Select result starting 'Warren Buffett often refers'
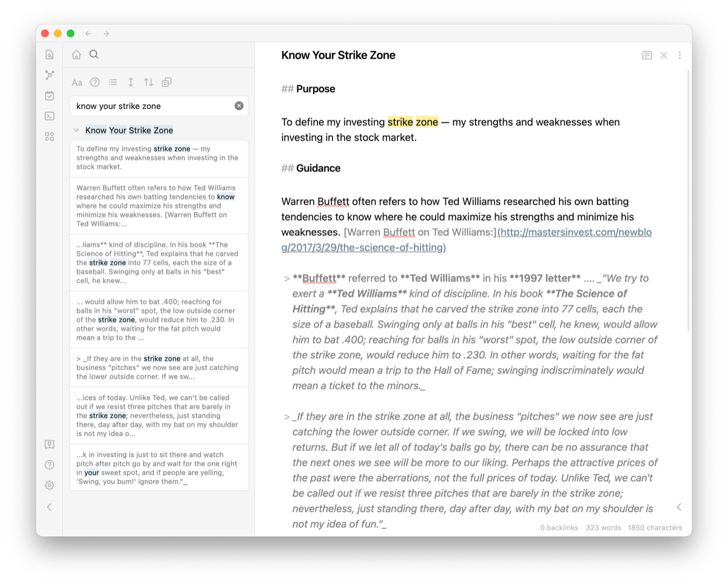The width and height of the screenshot is (728, 584). pos(159,206)
